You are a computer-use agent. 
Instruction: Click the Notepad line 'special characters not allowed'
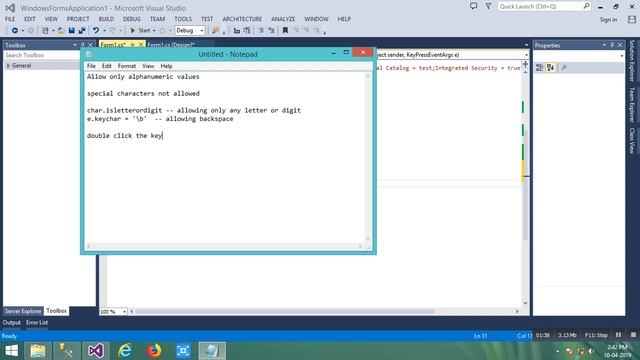coord(143,93)
